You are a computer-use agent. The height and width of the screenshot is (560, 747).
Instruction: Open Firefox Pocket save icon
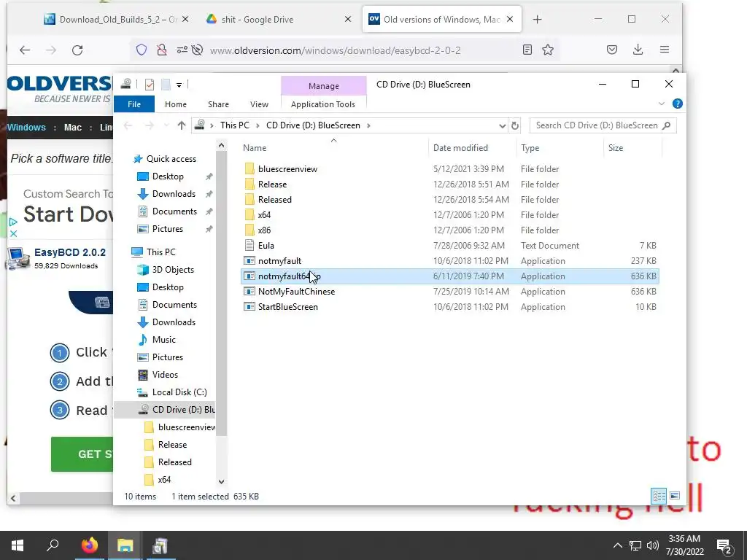click(x=612, y=50)
